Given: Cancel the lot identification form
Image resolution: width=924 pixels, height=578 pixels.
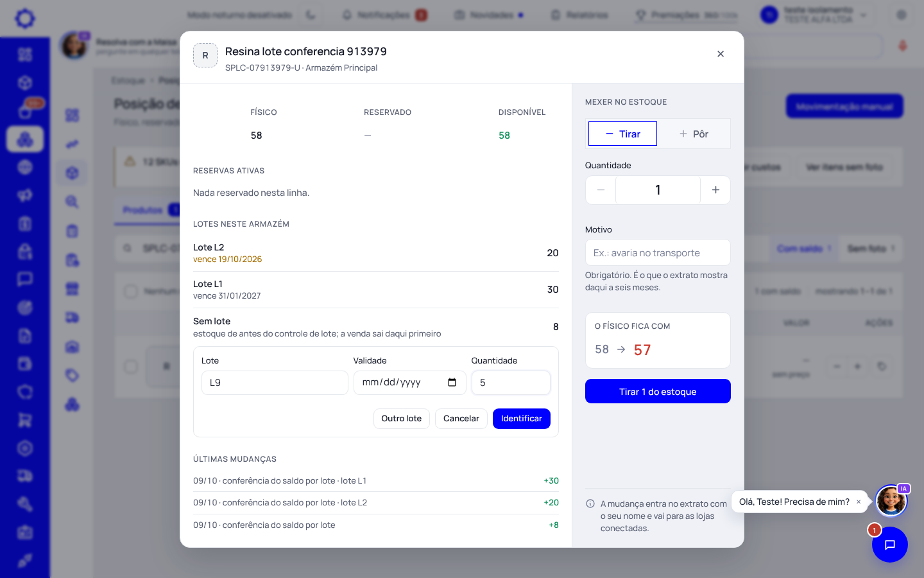Looking at the screenshot, I should [x=461, y=418].
